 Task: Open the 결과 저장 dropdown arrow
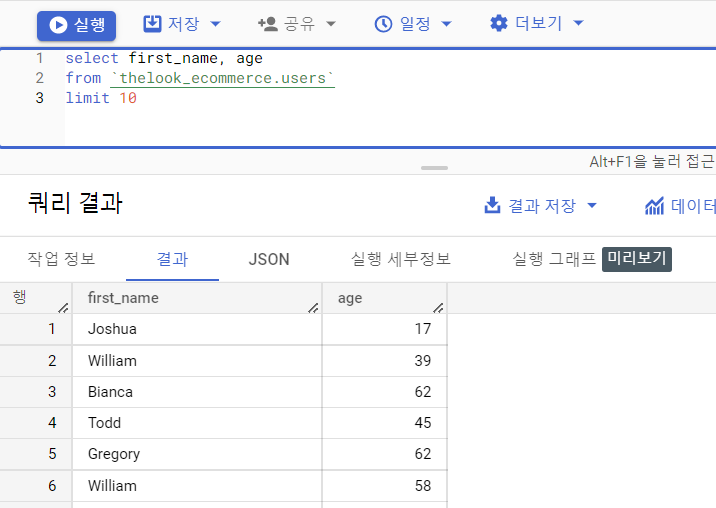click(592, 206)
